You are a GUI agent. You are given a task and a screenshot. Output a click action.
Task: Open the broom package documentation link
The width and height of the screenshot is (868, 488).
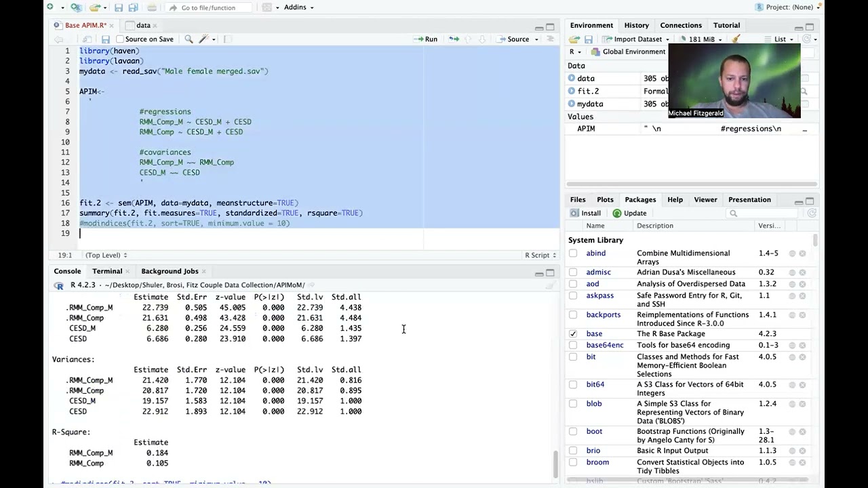(x=597, y=462)
